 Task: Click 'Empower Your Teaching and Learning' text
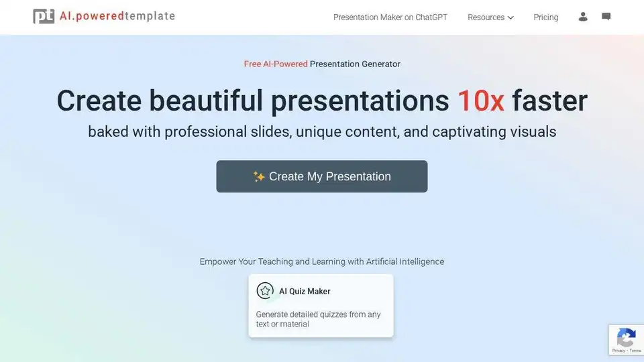[x=321, y=261]
